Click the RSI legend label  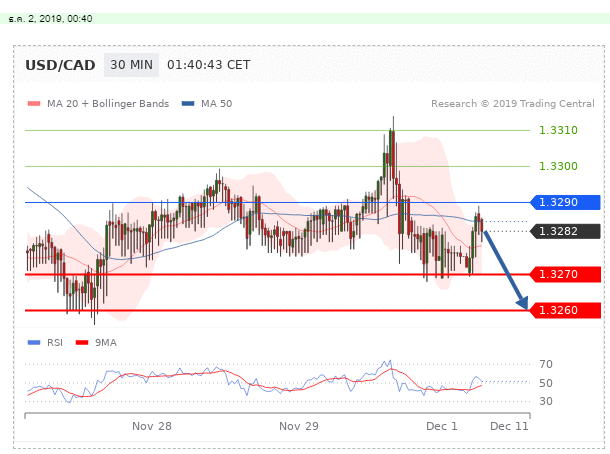point(55,343)
